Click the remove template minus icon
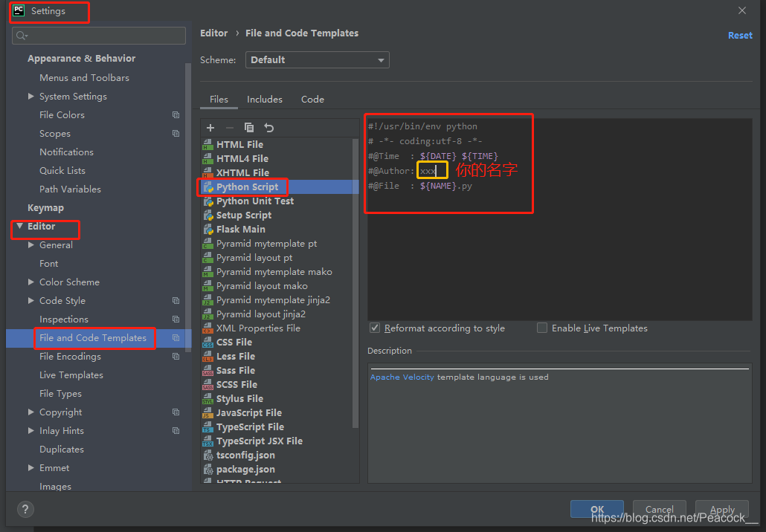The image size is (766, 532). point(230,128)
